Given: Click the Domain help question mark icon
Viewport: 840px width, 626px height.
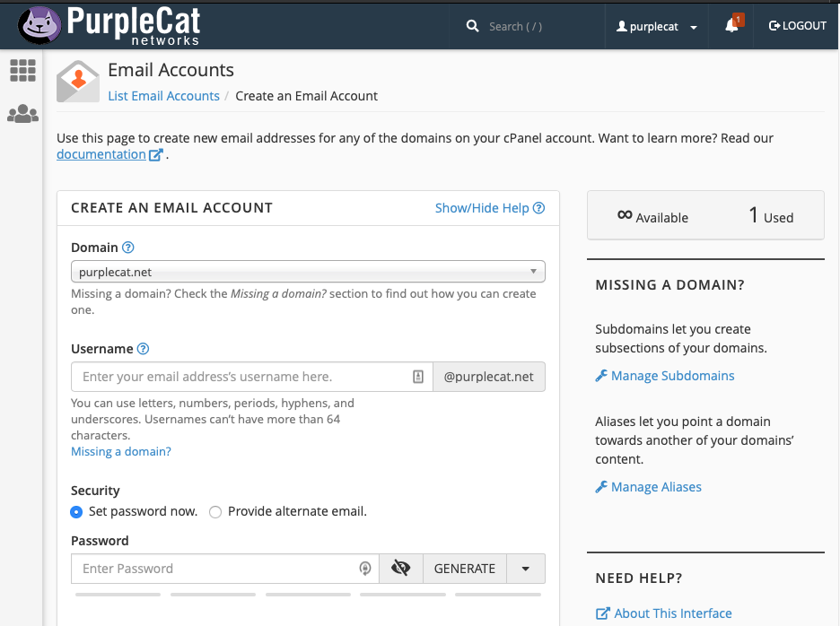Looking at the screenshot, I should click(128, 248).
